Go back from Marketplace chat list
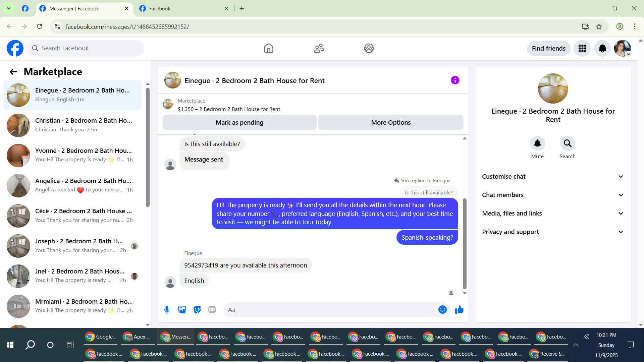 coord(13,72)
